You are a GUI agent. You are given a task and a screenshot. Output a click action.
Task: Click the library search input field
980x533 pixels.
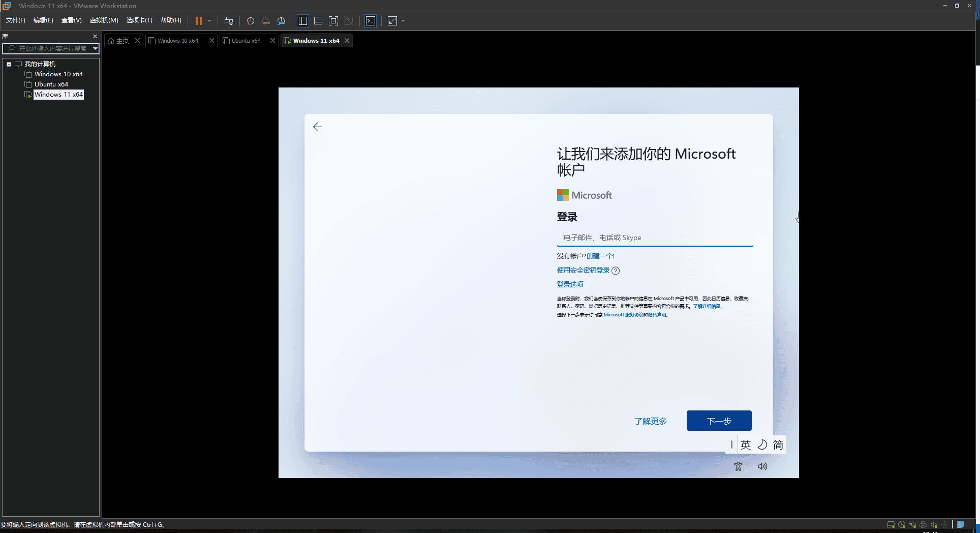pos(51,48)
